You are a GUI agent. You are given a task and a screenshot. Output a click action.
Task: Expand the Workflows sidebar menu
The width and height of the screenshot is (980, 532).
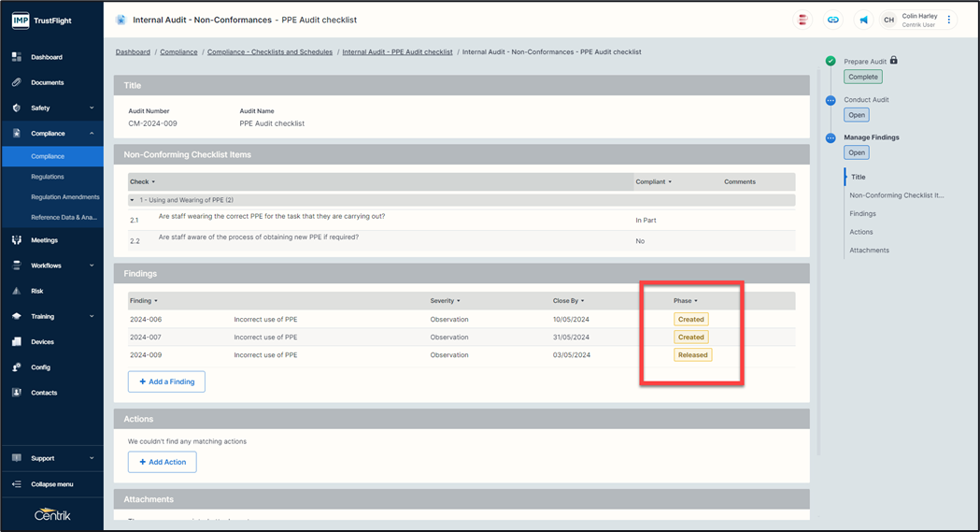pos(91,266)
